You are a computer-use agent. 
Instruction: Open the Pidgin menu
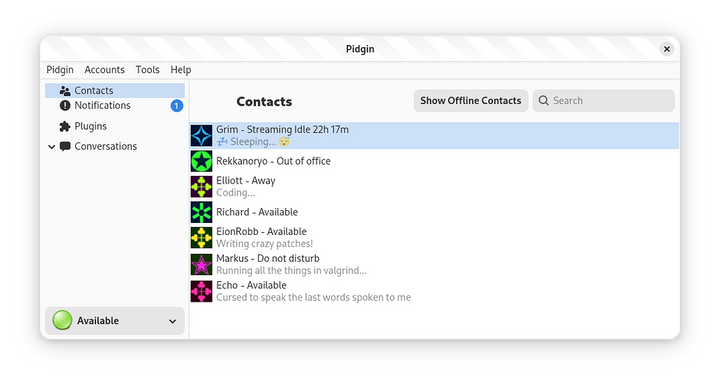[60, 70]
